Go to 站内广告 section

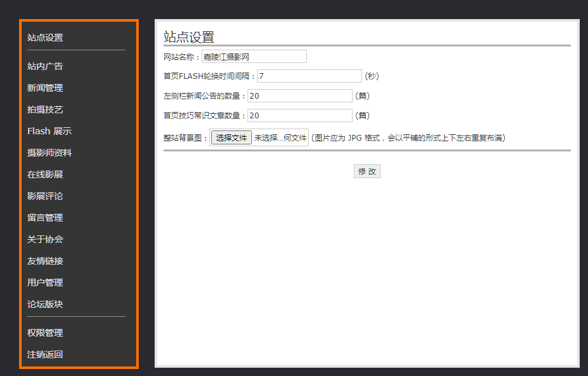tap(45, 66)
